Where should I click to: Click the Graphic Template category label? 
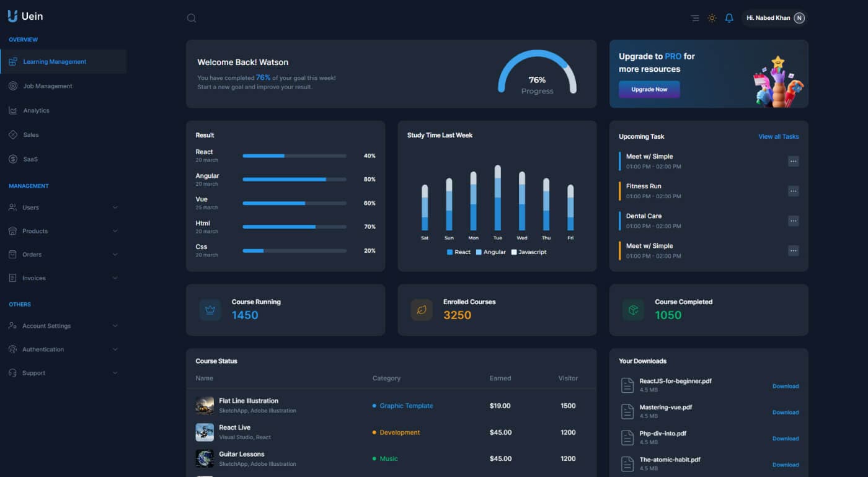406,406
